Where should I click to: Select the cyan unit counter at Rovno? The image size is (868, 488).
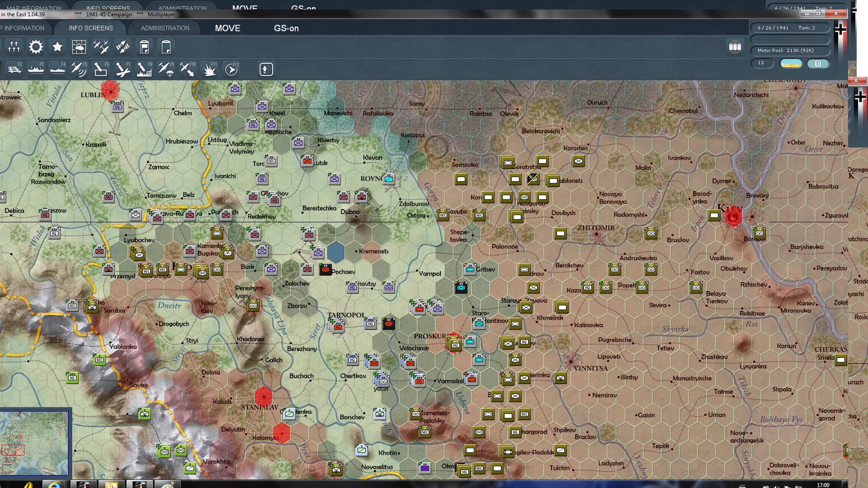tap(389, 179)
